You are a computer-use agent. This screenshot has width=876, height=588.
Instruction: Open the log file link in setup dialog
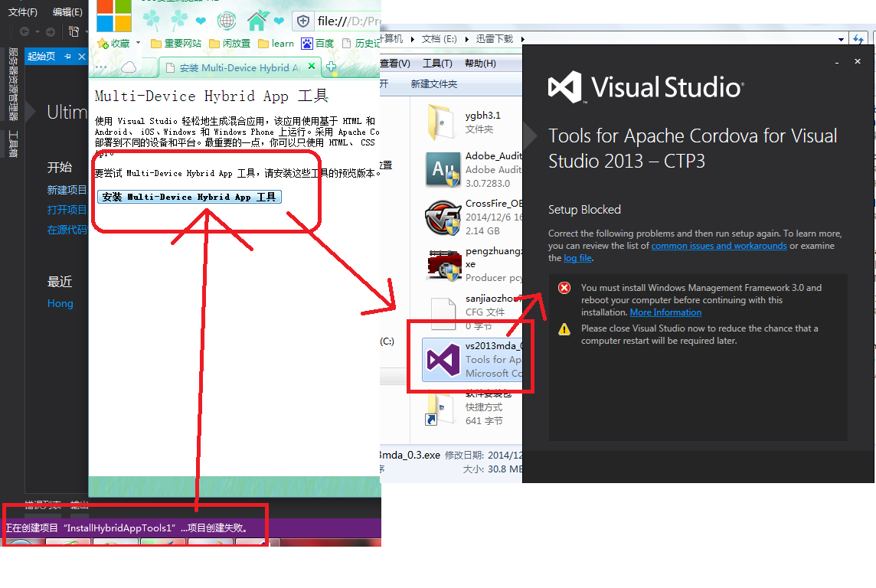pyautogui.click(x=577, y=258)
